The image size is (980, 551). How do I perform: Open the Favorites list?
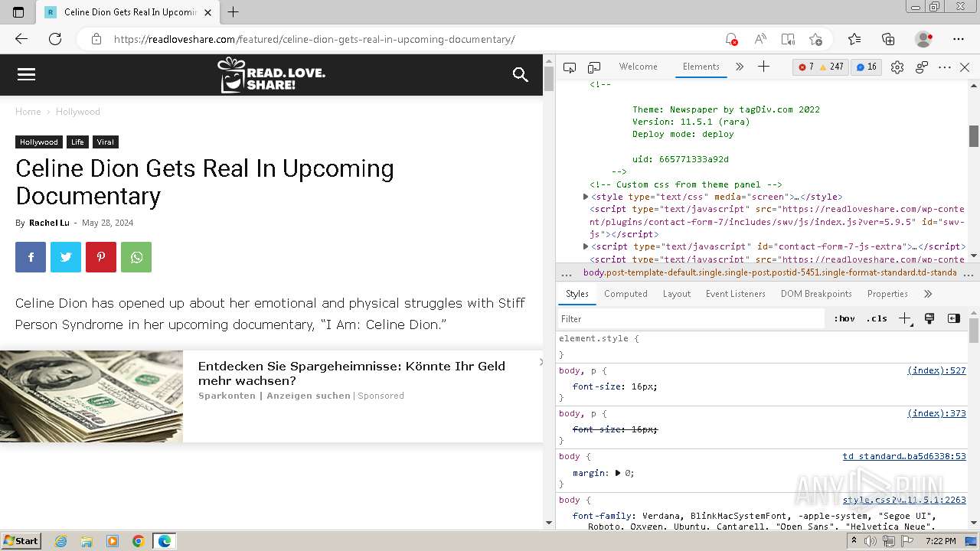pos(854,39)
